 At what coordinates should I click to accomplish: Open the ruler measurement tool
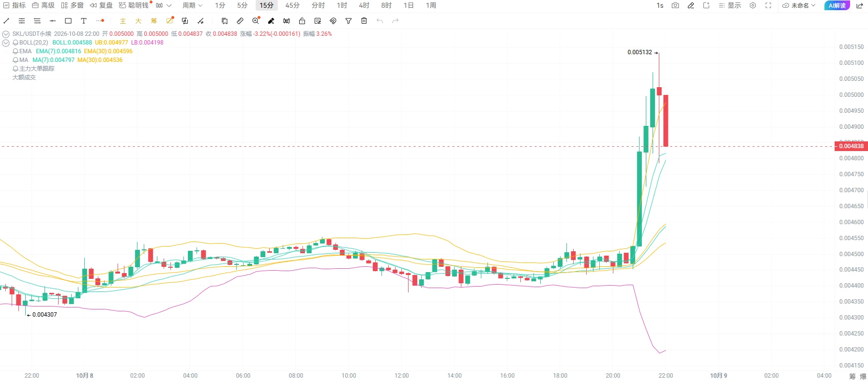coord(240,21)
